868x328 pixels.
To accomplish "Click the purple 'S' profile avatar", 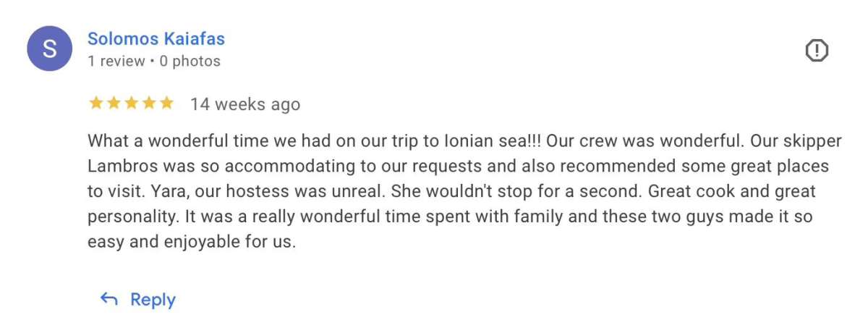I will [50, 49].
